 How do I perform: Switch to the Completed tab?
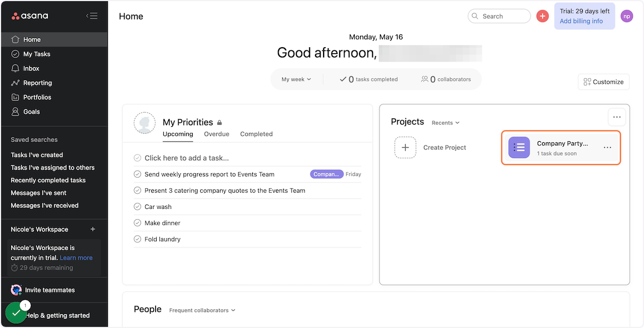pyautogui.click(x=256, y=134)
